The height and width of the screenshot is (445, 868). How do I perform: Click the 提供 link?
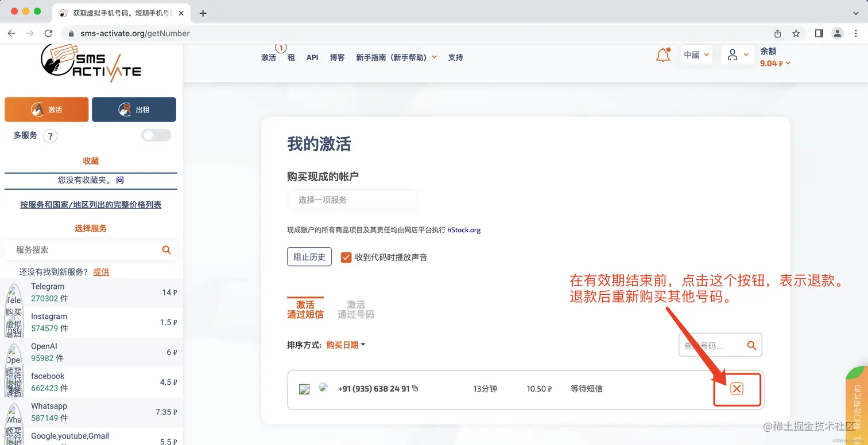(102, 272)
